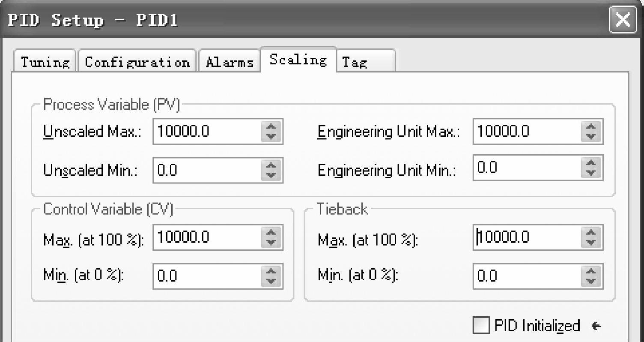Viewport: 644px width, 342px height.
Task: Select the Engineering Unit Min. field
Action: pyautogui.click(x=527, y=168)
